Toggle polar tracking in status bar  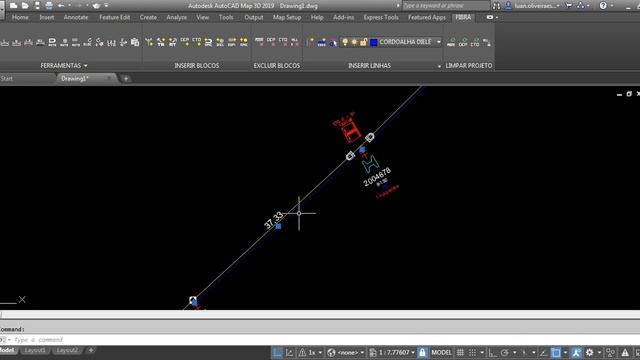click(x=505, y=352)
